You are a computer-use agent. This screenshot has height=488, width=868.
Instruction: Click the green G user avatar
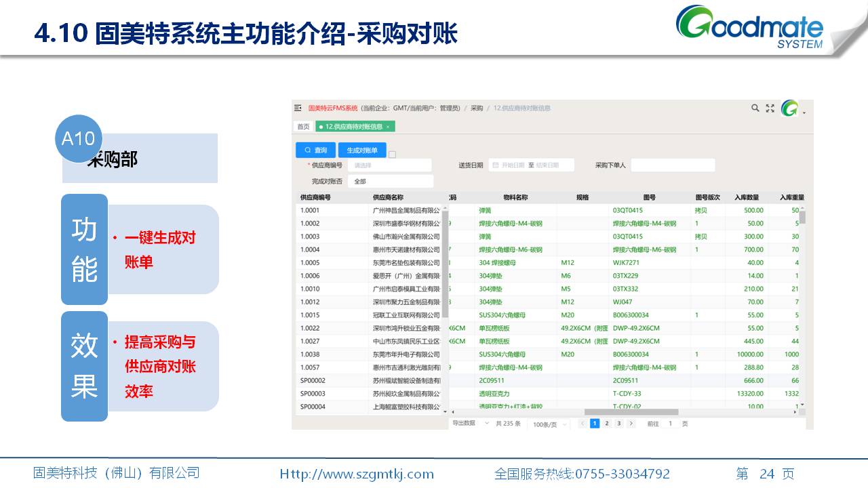click(x=789, y=108)
